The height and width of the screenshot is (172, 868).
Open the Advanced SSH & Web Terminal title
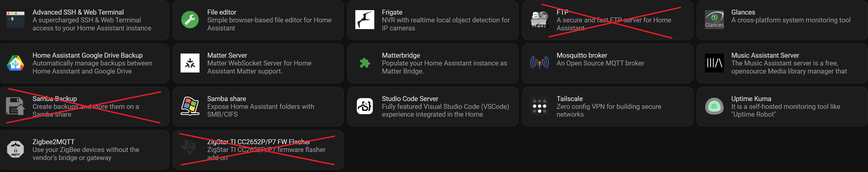(x=78, y=12)
